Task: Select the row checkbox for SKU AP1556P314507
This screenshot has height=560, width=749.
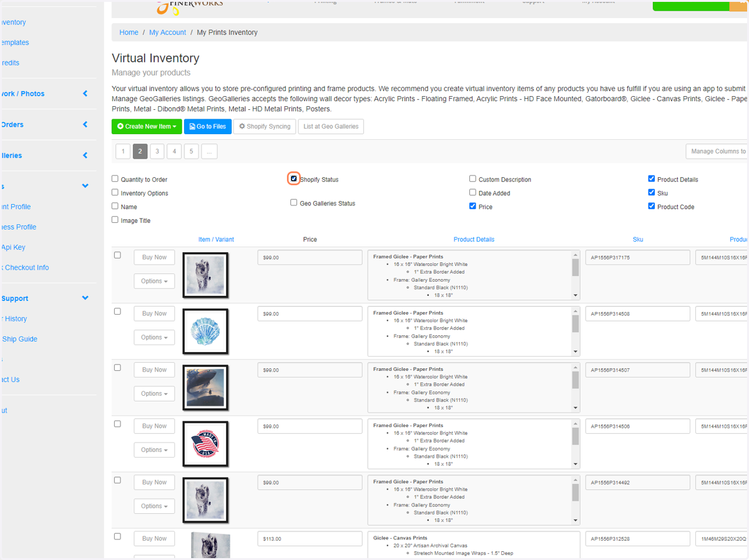Action: [x=117, y=367]
